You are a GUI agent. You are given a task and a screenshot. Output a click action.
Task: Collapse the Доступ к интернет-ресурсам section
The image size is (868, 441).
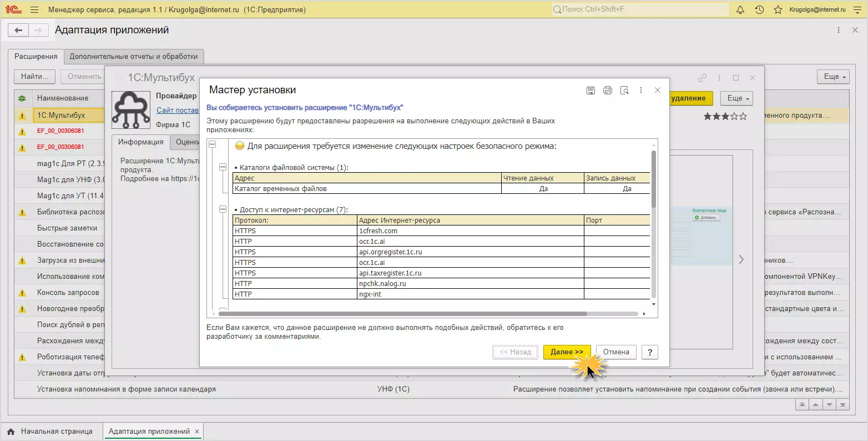223,209
